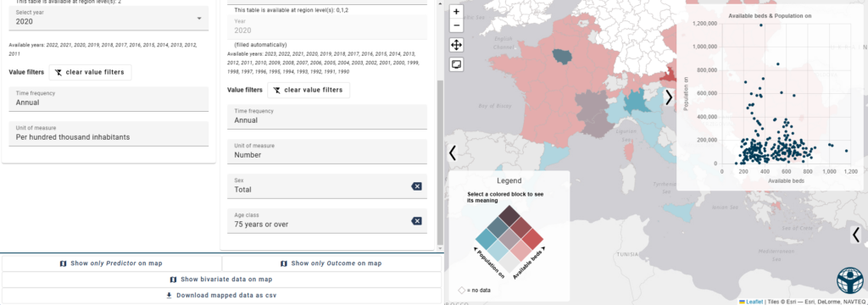Show bivariate data on map

pyautogui.click(x=221, y=280)
